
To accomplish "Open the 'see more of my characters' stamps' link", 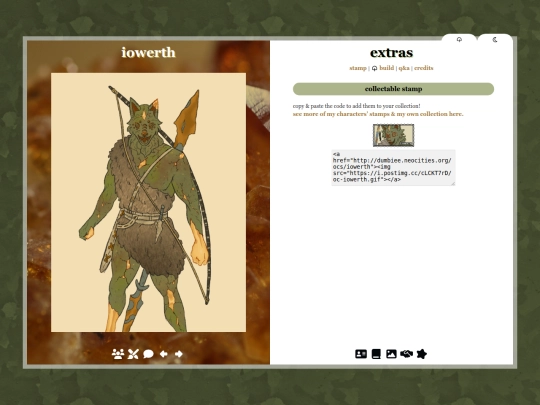I will point(378,114).
